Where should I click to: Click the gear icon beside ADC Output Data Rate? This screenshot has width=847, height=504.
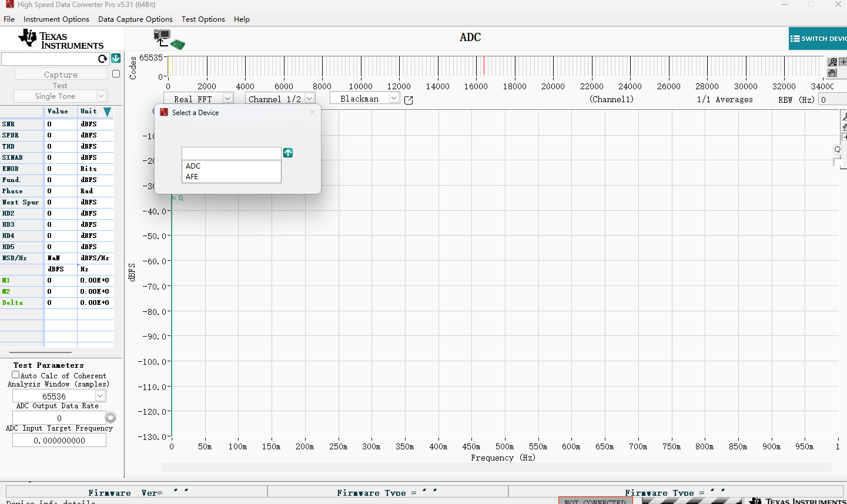coord(111,417)
